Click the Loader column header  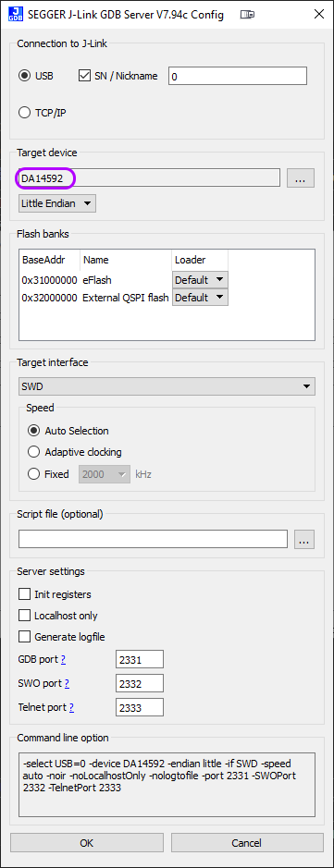pyautogui.click(x=190, y=260)
